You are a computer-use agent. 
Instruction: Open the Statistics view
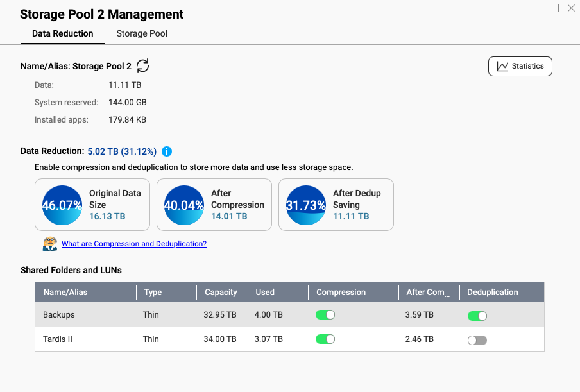tap(520, 66)
